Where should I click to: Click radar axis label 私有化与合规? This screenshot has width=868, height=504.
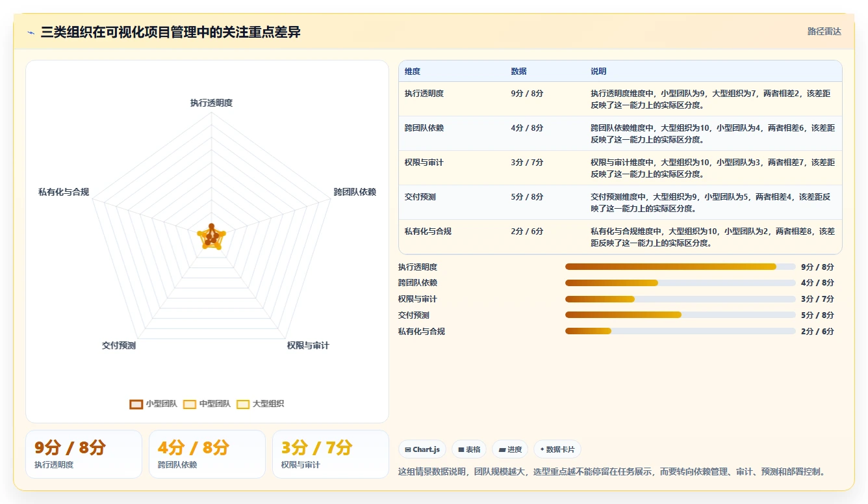coord(64,192)
